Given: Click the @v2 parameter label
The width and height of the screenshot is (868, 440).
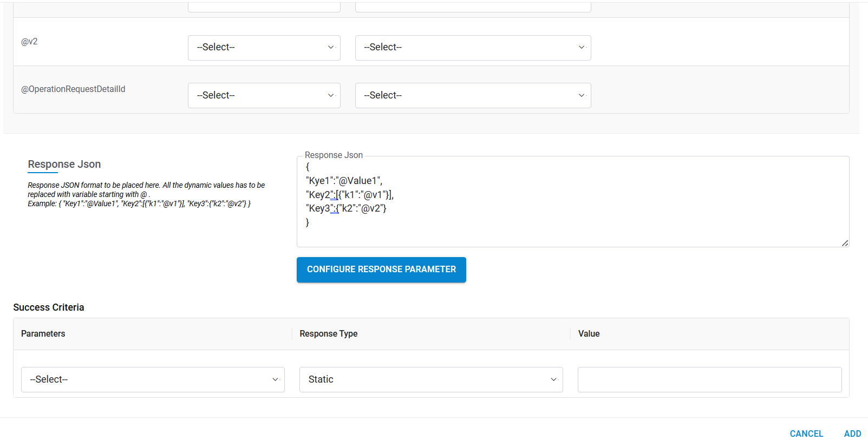Looking at the screenshot, I should tap(29, 42).
